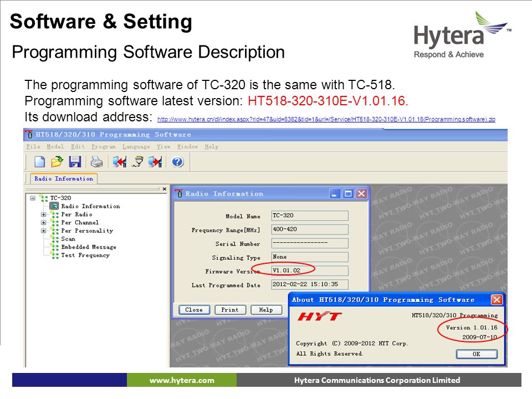This screenshot has width=532, height=399.
Task: Select the Per Radio tree item
Action: (76, 214)
